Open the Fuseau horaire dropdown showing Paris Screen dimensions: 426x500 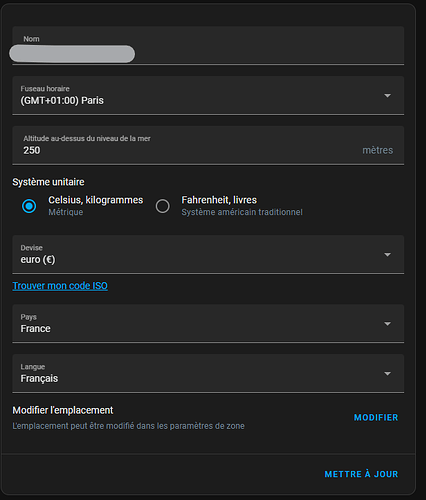click(208, 95)
